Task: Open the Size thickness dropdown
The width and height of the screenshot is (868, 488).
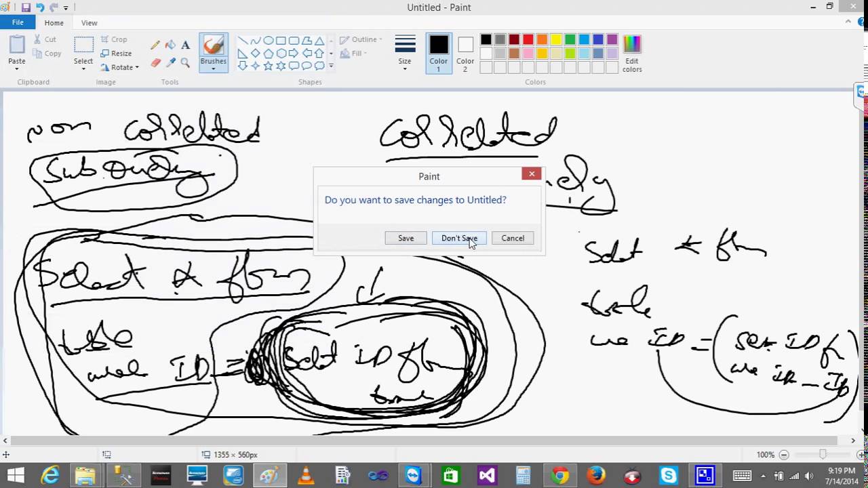Action: click(x=405, y=54)
